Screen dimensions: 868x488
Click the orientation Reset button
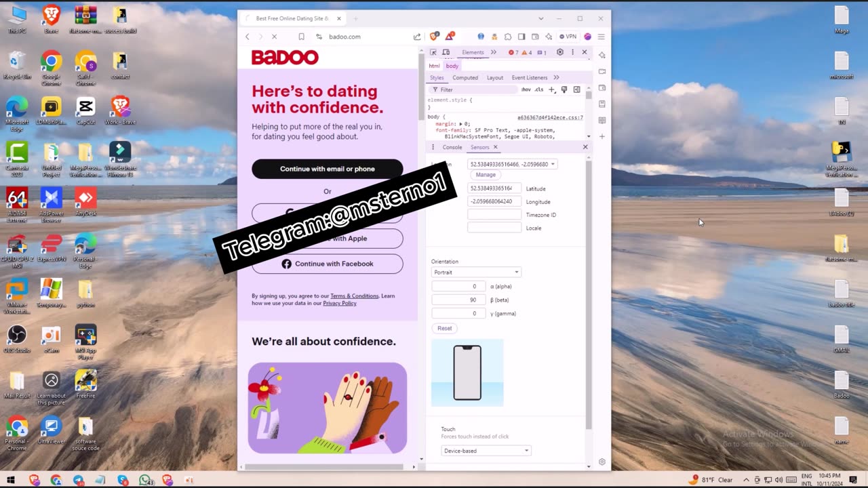click(x=444, y=328)
